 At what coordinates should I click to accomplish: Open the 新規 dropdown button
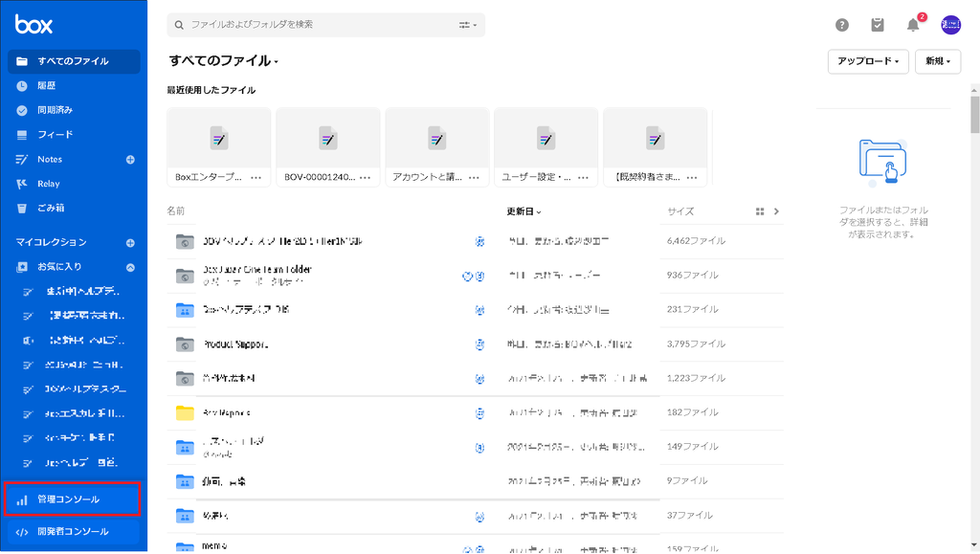938,61
